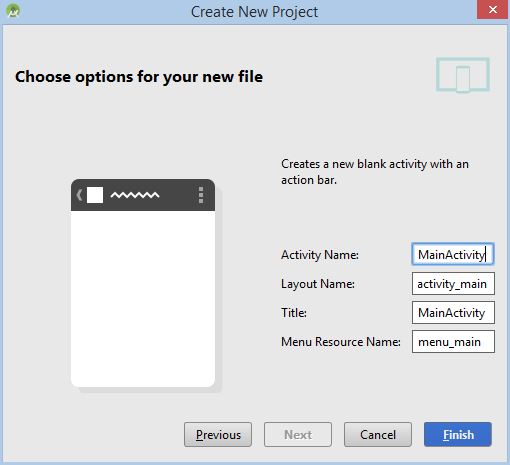
Task: Cancel the new project wizard
Action: tap(378, 435)
